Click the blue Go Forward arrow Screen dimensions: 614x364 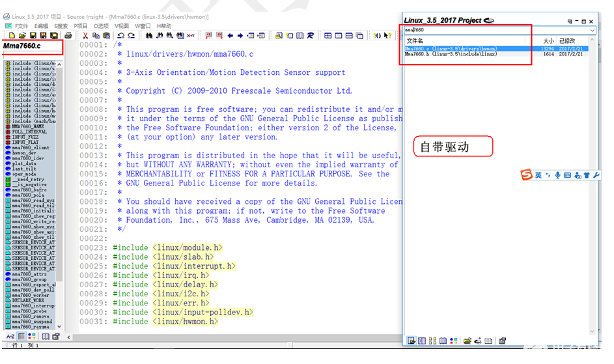[x=240, y=36]
